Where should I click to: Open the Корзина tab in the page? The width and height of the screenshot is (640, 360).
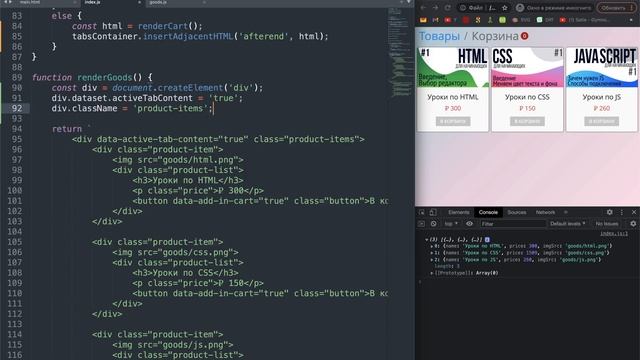[495, 36]
